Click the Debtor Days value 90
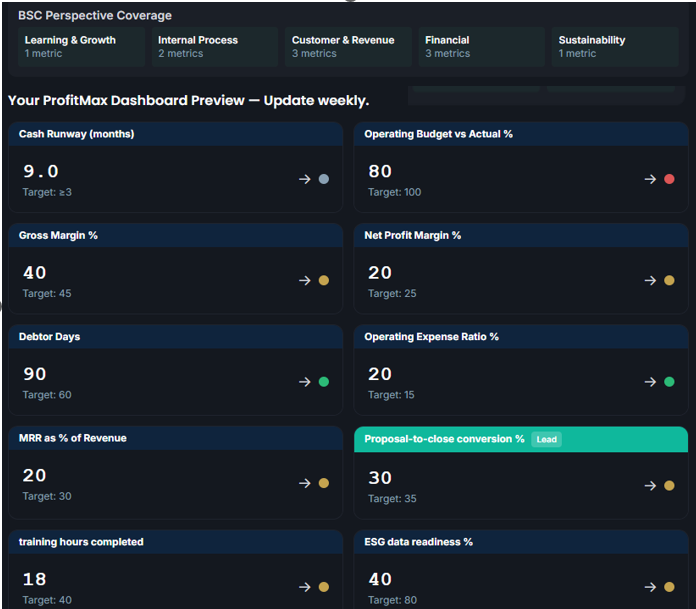Viewport: 696px width, 609px height. coord(35,374)
